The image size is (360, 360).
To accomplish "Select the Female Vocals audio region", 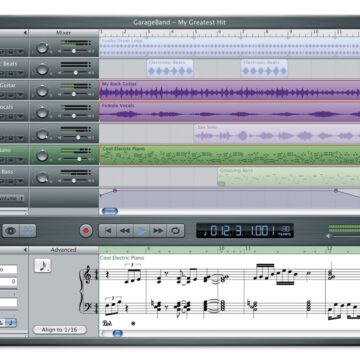I will coord(230,112).
